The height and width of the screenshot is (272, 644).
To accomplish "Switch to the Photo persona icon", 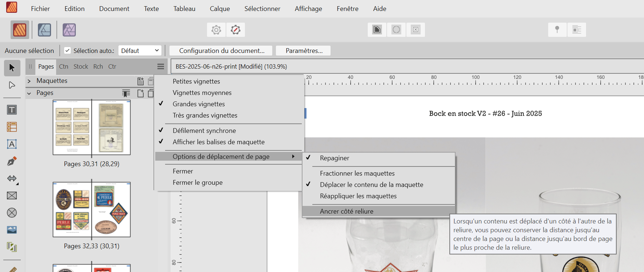I will 69,30.
